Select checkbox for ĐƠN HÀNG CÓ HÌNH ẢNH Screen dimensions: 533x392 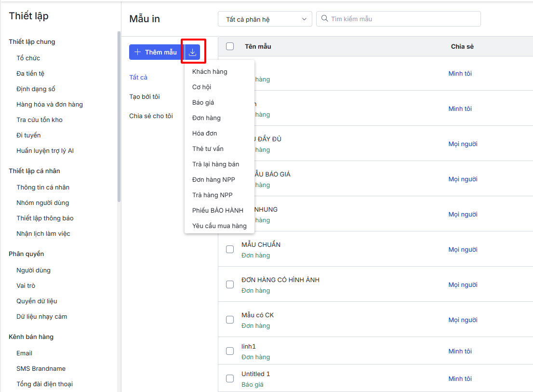(x=230, y=284)
